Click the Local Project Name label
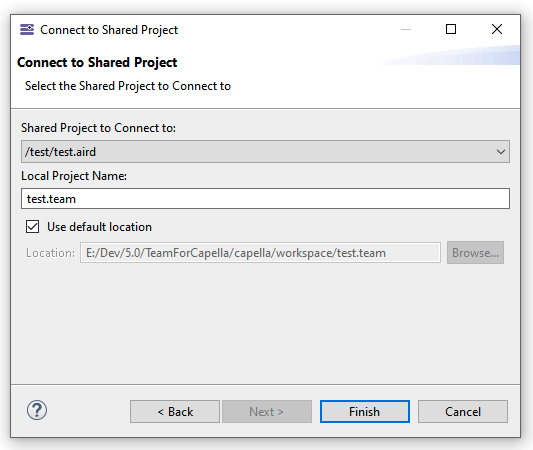The image size is (533, 450). [x=74, y=176]
